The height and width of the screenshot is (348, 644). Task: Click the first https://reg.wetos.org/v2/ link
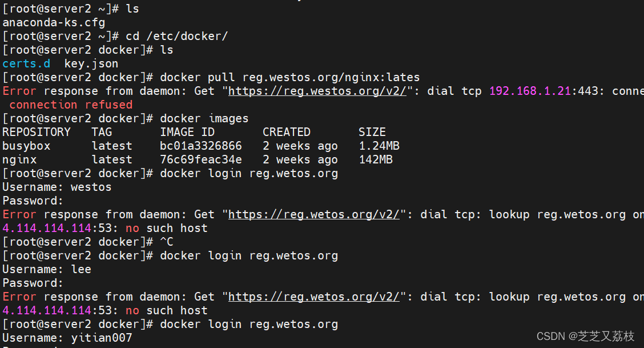pos(313,214)
